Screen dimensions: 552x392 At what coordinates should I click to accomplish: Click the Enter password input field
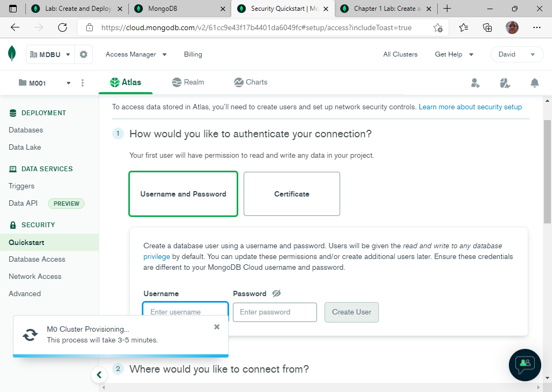click(x=274, y=312)
